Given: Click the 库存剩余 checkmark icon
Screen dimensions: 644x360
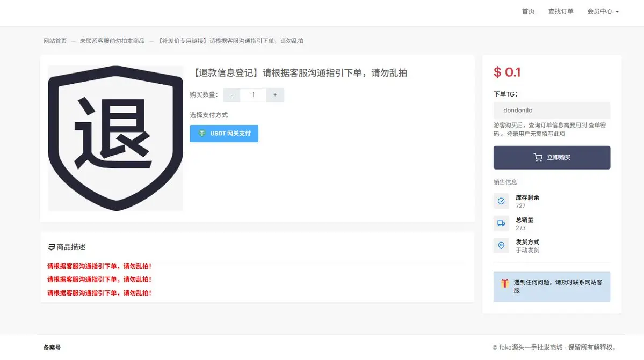Looking at the screenshot, I should 501,201.
